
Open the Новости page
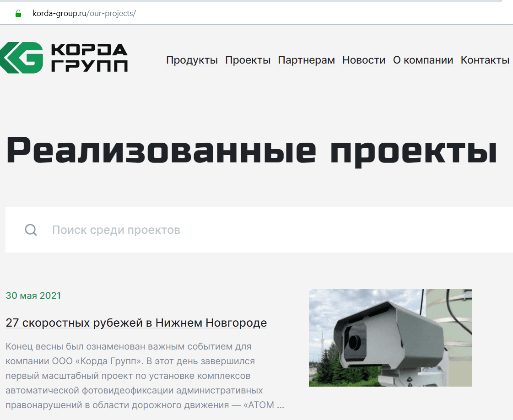click(x=364, y=60)
